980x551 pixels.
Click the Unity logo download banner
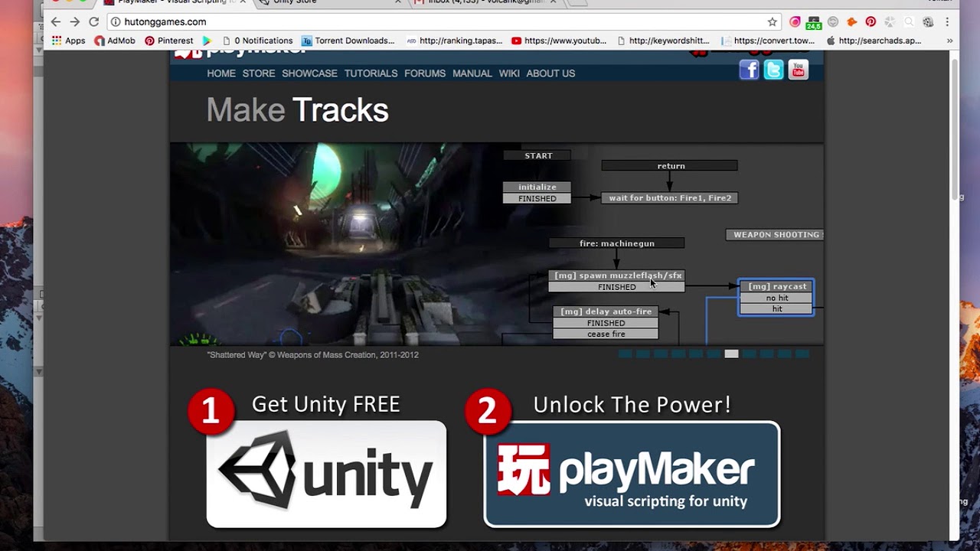tap(326, 474)
